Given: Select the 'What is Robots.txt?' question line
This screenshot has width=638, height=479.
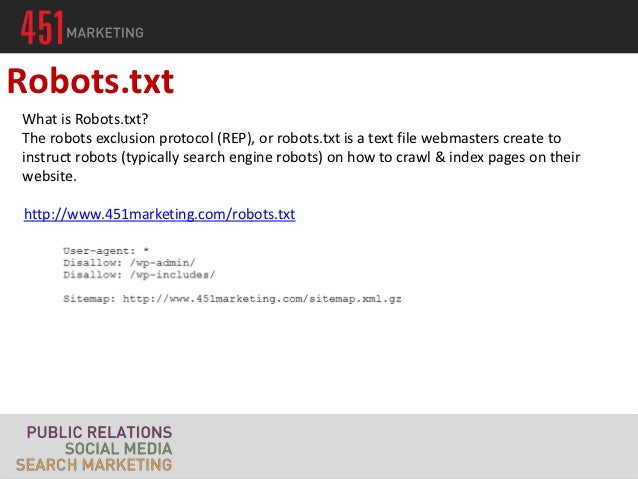Looking at the screenshot, I should [x=85, y=119].
